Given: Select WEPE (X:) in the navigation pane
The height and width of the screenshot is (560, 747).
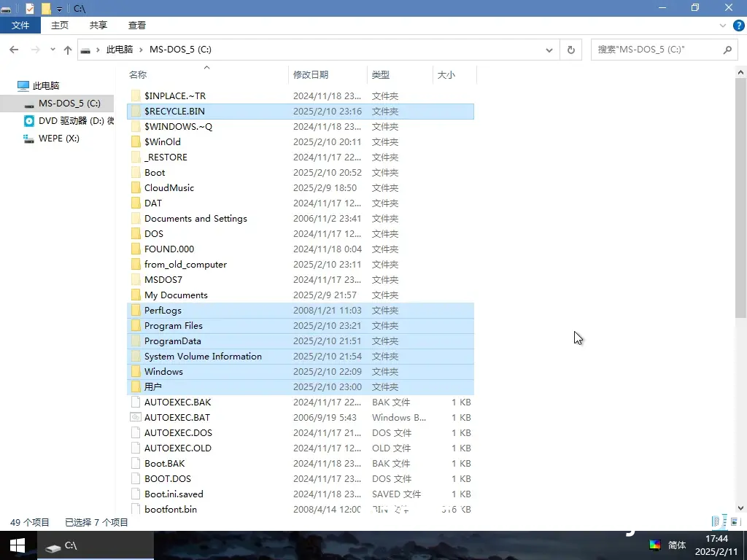Looking at the screenshot, I should pyautogui.click(x=51, y=139).
